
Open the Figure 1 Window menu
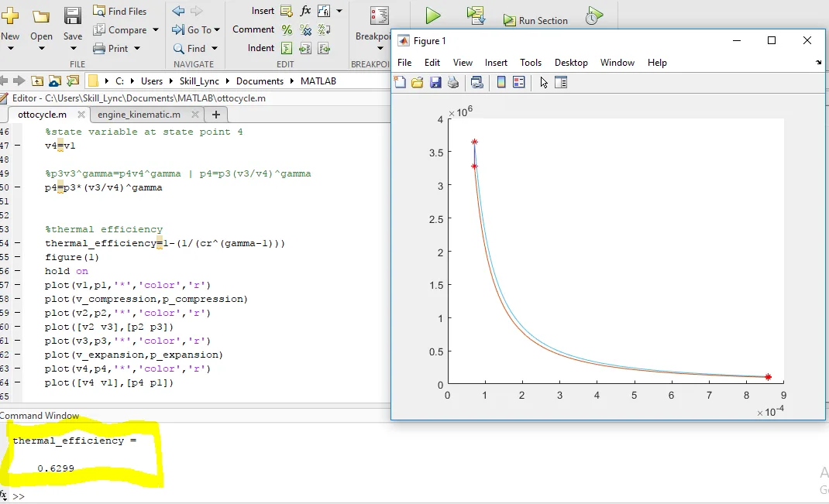617,63
